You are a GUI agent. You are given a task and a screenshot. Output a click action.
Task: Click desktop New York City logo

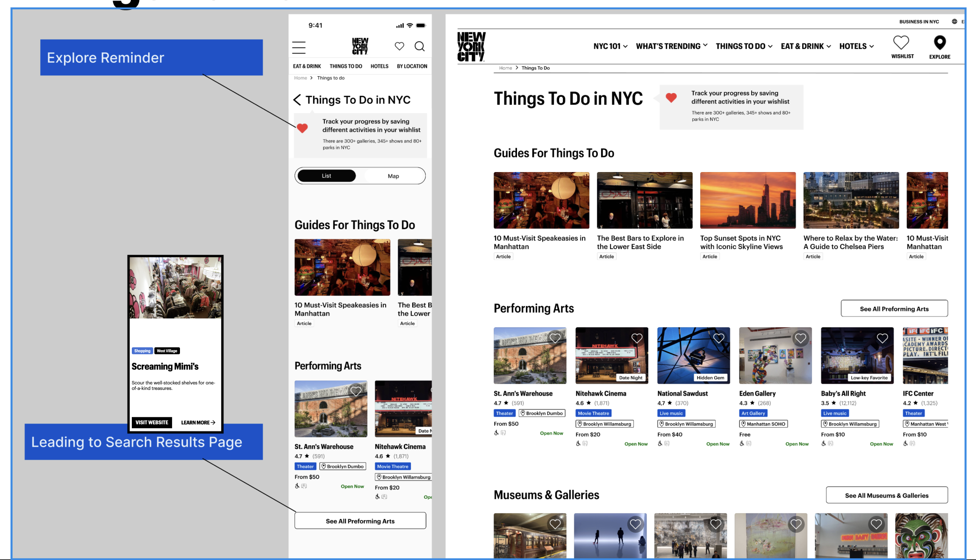coord(471,47)
